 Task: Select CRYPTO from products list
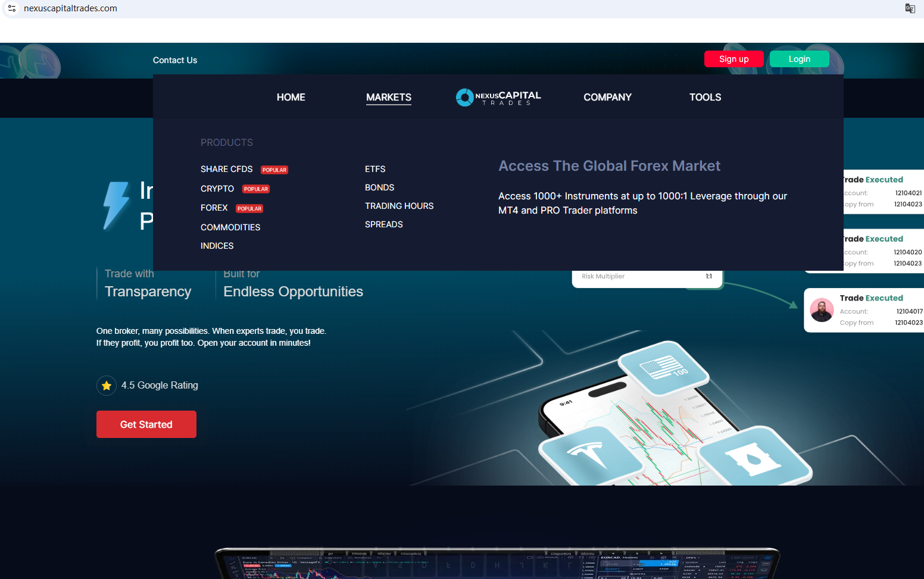[x=217, y=189]
